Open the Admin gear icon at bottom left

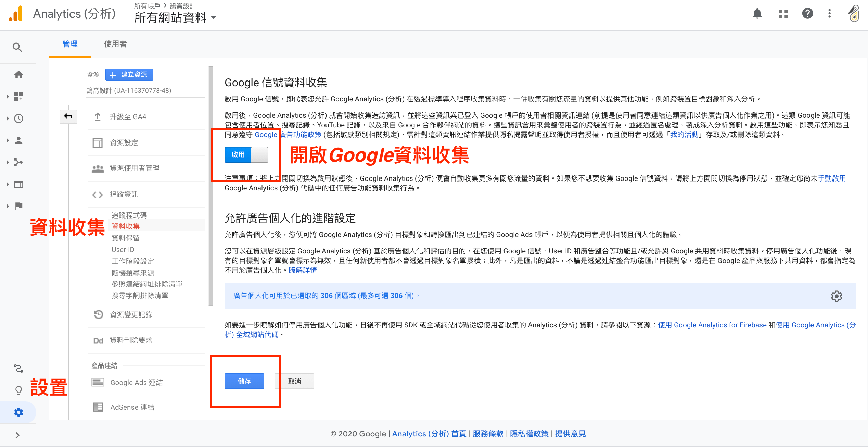coord(18,412)
